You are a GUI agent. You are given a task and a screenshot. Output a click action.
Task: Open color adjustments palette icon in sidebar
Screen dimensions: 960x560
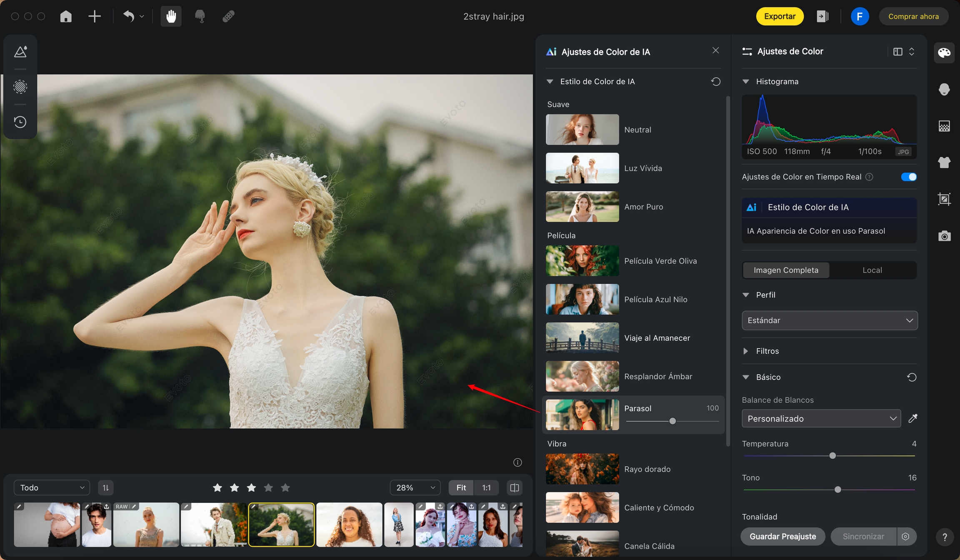(944, 53)
